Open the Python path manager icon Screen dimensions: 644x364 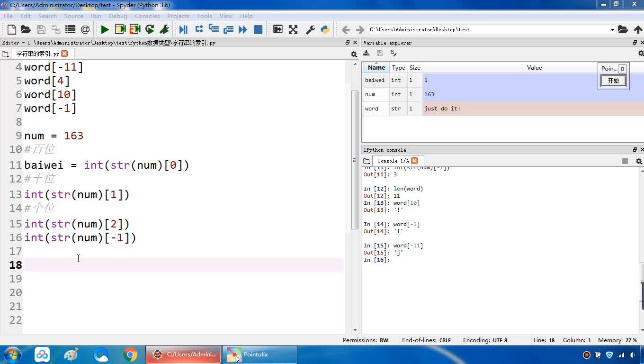click(x=325, y=29)
